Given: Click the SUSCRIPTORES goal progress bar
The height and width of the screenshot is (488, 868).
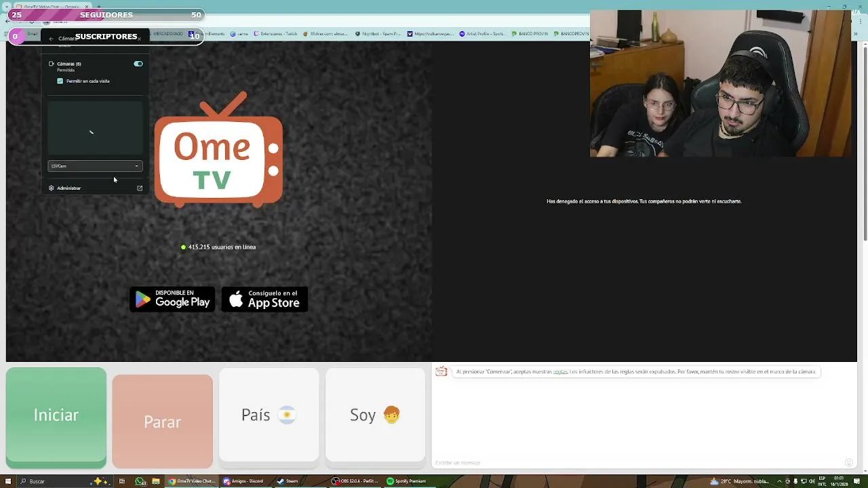Looking at the screenshot, I should (106, 37).
